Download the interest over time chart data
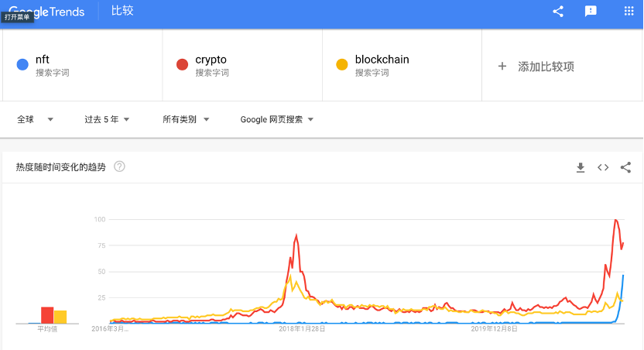This screenshot has height=350, width=644. 581,167
